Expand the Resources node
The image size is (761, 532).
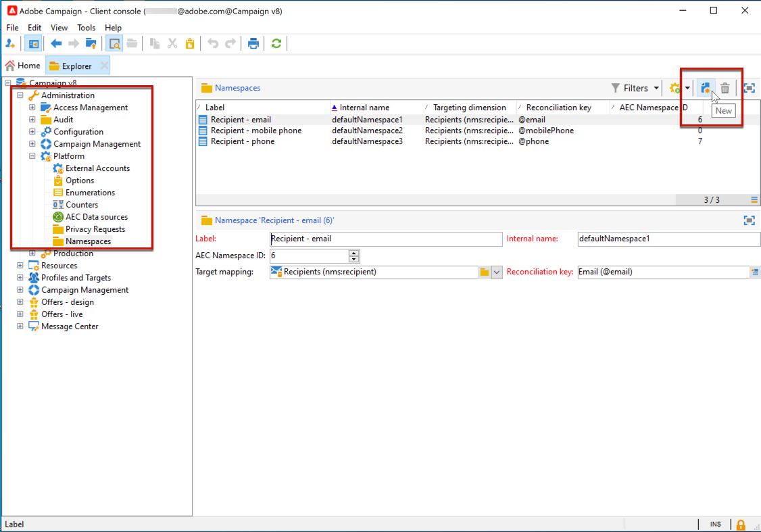coord(20,266)
